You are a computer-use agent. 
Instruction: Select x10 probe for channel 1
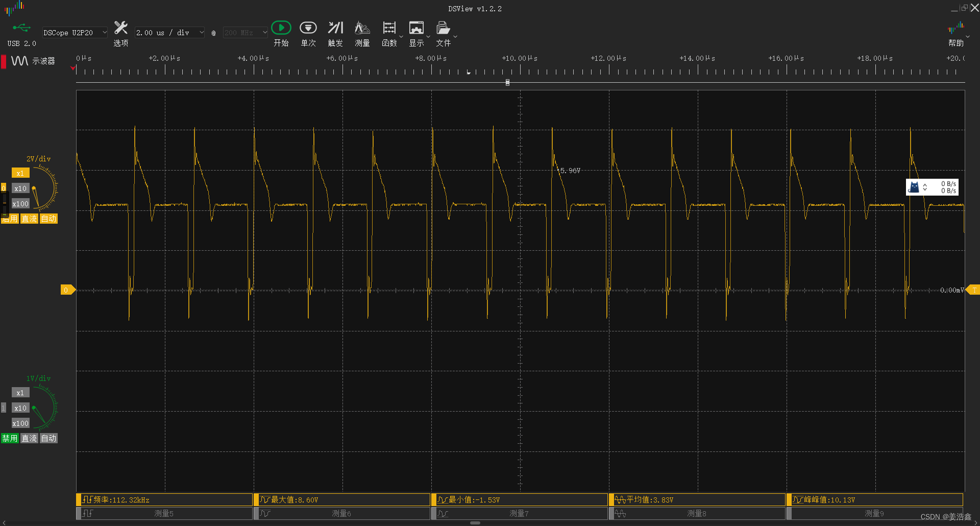point(20,408)
